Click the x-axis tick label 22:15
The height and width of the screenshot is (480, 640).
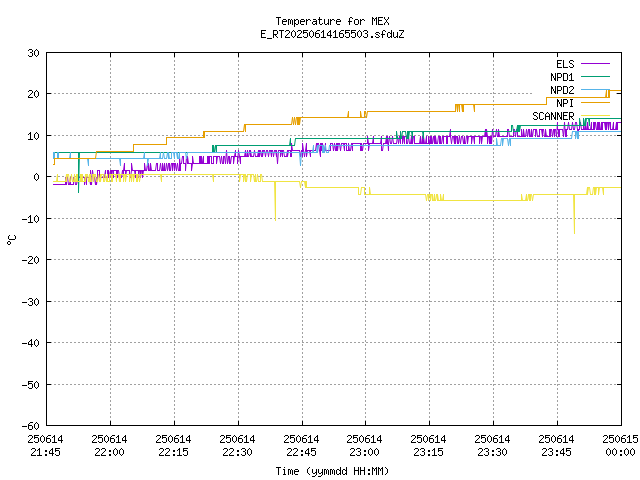[173, 452]
